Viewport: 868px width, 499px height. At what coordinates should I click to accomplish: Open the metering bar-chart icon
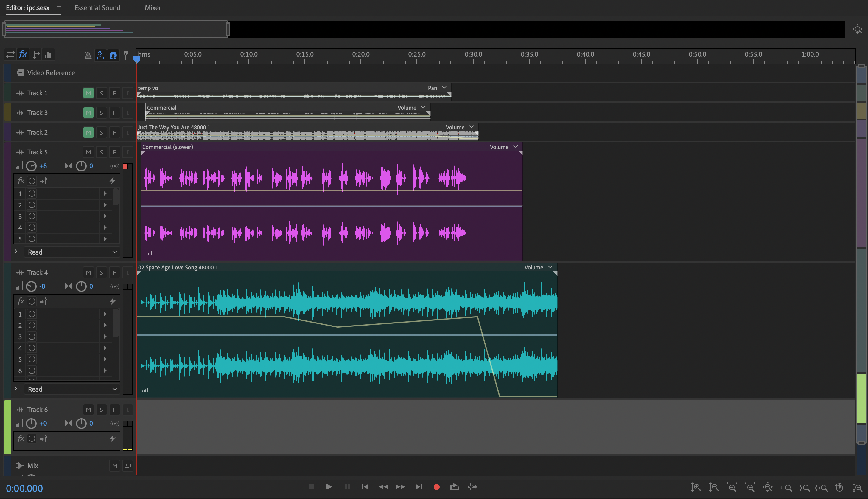(x=48, y=55)
